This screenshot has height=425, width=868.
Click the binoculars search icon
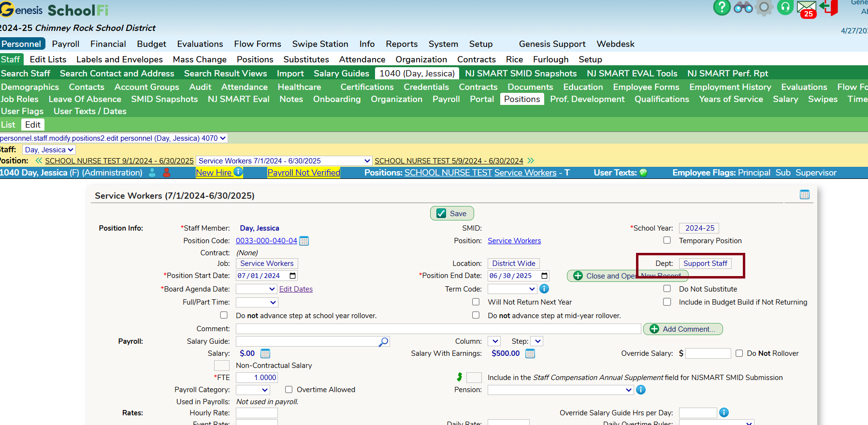pos(743,7)
